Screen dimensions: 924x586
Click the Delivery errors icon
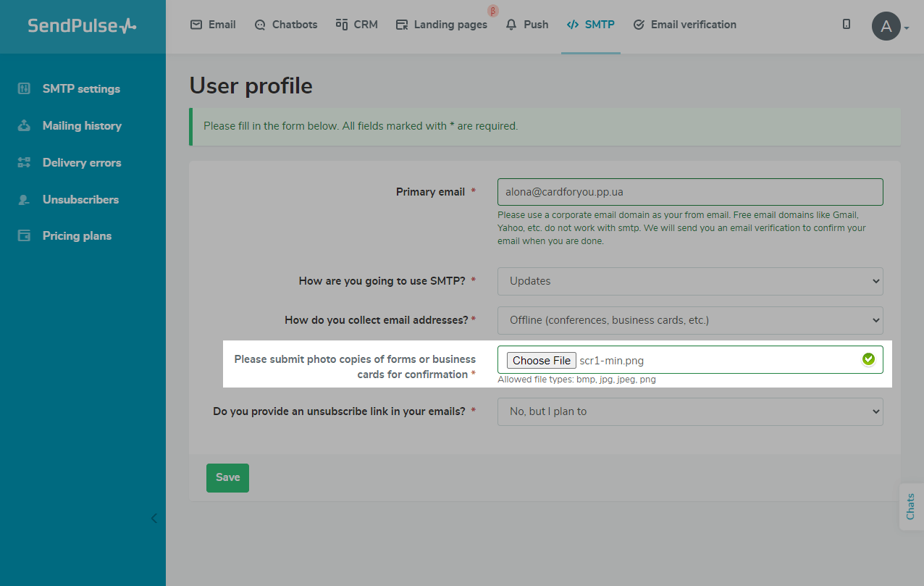pyautogui.click(x=24, y=162)
